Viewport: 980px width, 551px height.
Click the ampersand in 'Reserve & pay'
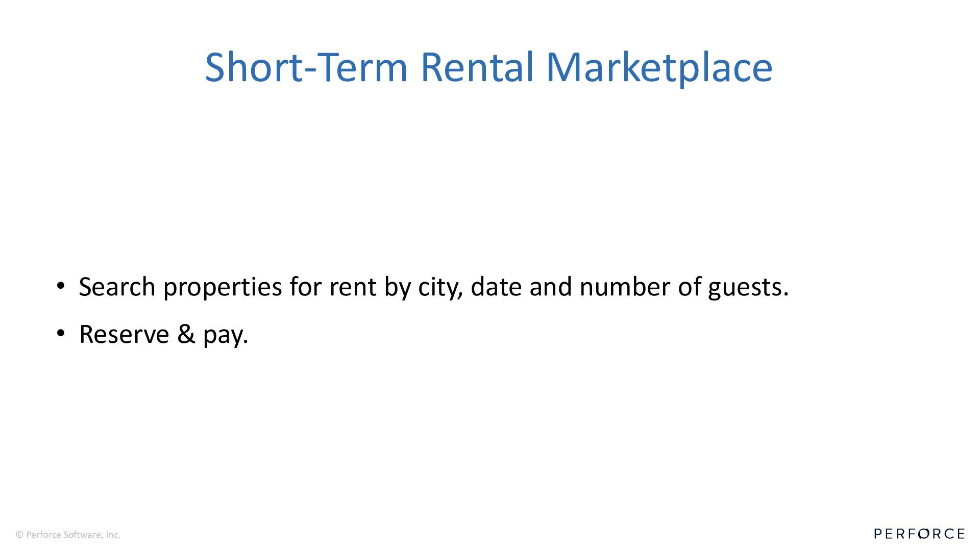[186, 334]
